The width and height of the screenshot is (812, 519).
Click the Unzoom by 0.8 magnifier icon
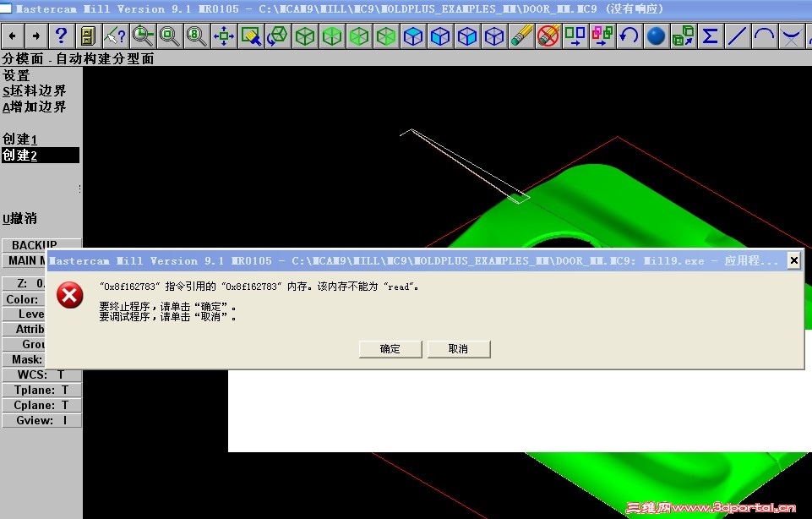[x=196, y=36]
